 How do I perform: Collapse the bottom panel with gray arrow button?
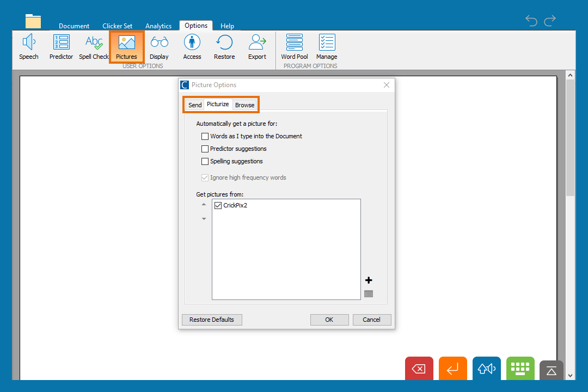point(551,370)
